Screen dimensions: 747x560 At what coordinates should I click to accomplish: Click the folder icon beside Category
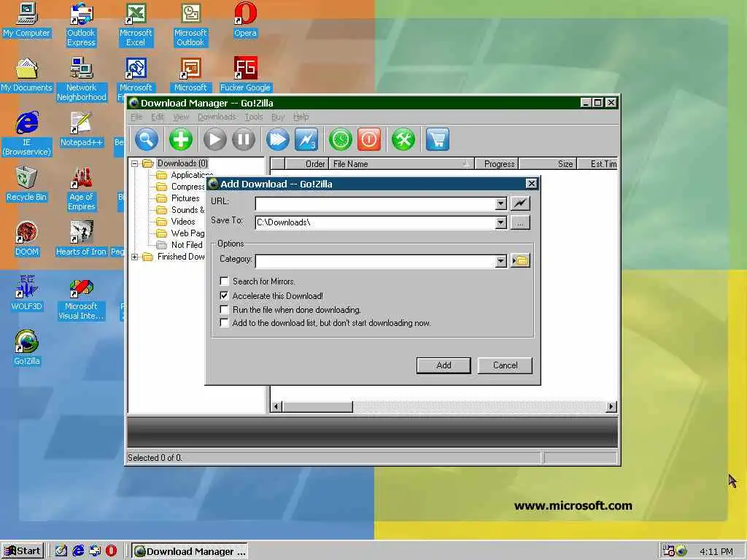pos(520,260)
